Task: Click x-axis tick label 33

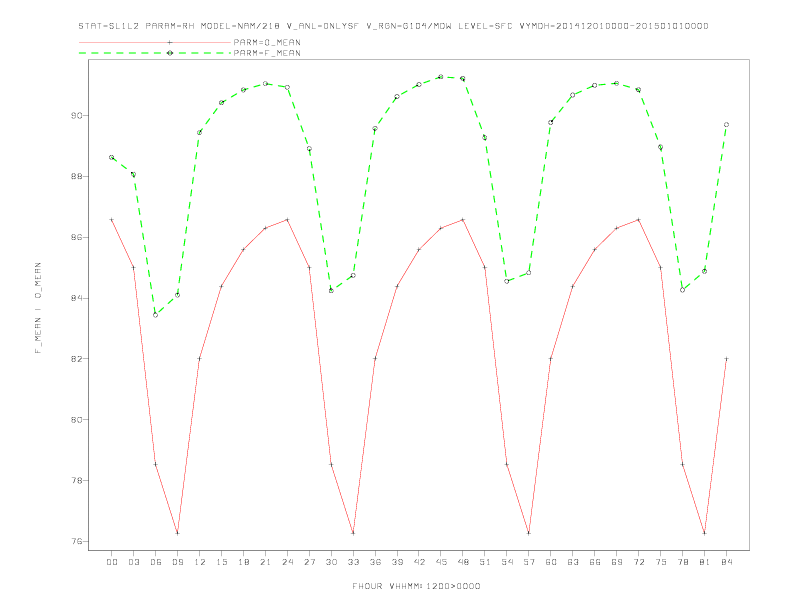Action: point(353,562)
